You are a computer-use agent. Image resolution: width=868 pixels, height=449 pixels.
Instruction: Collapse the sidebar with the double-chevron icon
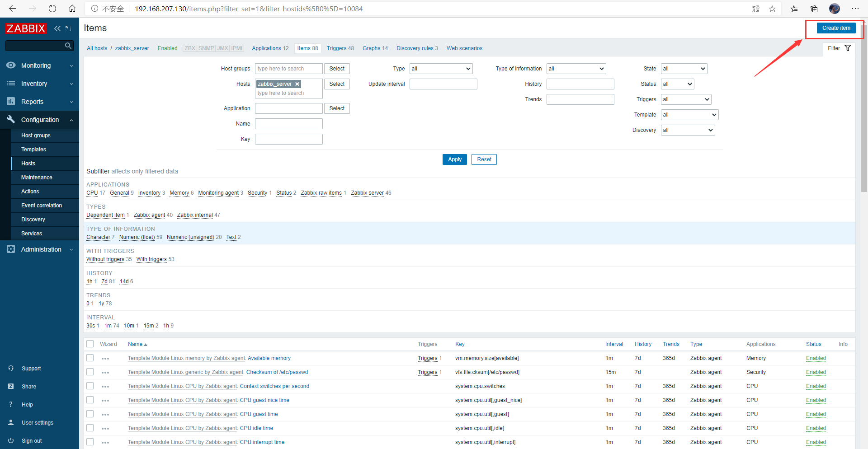click(57, 28)
